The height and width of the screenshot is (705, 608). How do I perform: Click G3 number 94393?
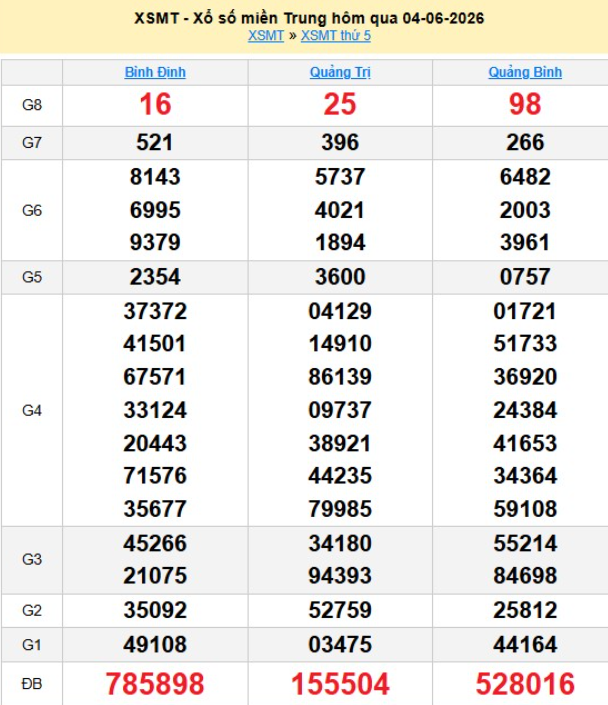[340, 576]
